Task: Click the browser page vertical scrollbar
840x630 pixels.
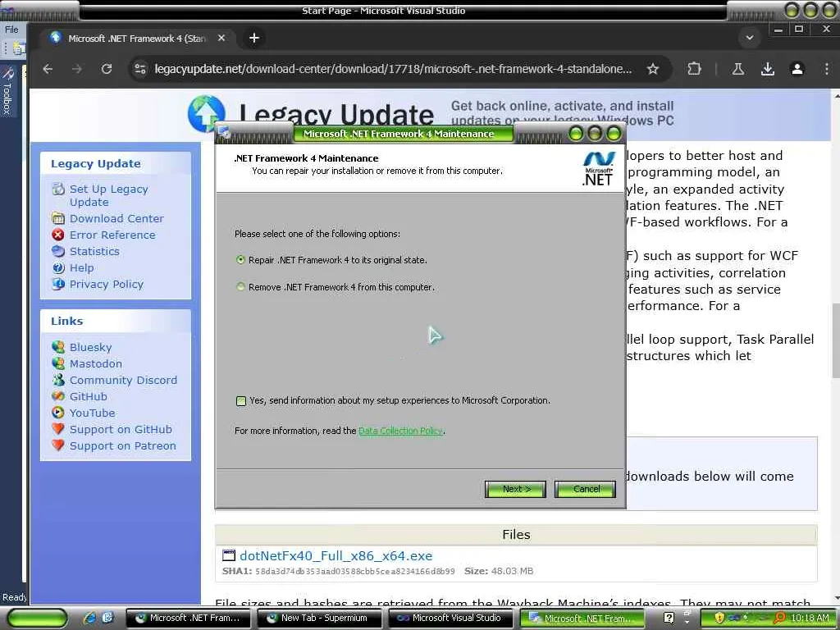Action: point(836,340)
